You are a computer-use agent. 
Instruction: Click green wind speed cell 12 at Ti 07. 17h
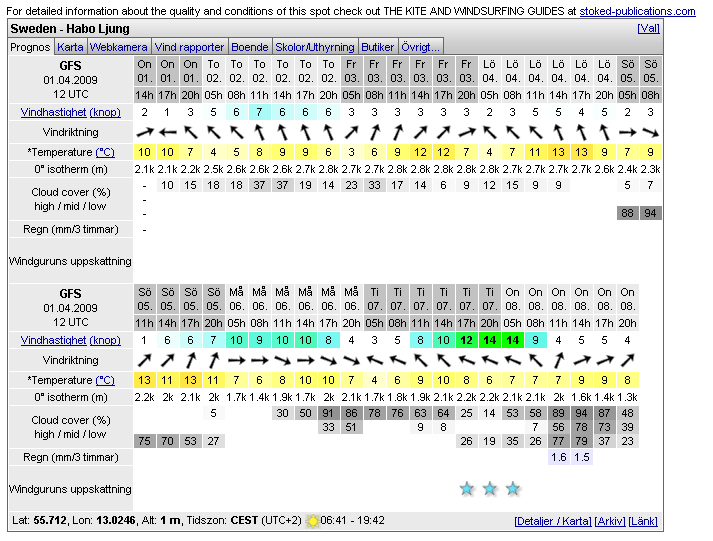(467, 340)
